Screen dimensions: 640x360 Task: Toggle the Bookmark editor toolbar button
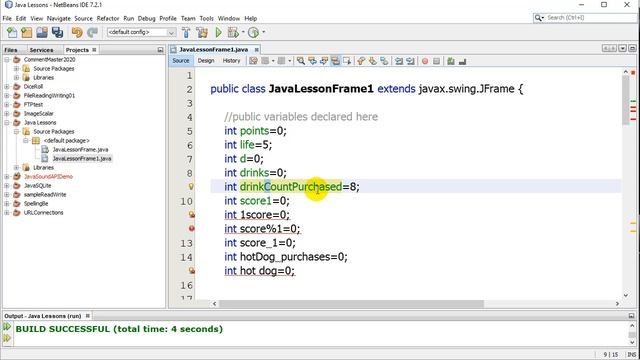384,61
